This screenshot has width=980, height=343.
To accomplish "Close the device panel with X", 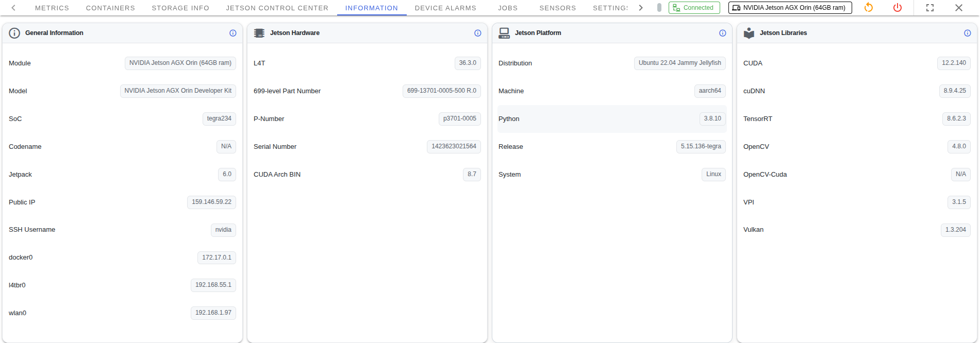I will pos(959,8).
